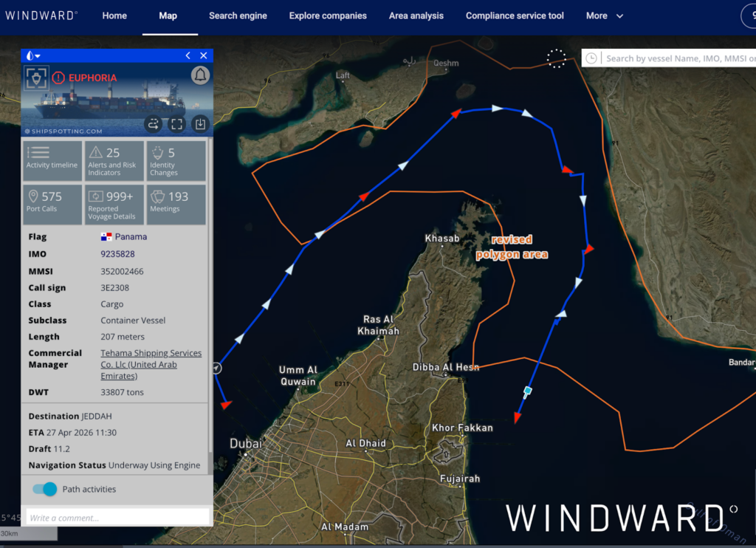The width and height of the screenshot is (756, 548).
Task: Click the 30km map scale bar
Action: pos(29,533)
